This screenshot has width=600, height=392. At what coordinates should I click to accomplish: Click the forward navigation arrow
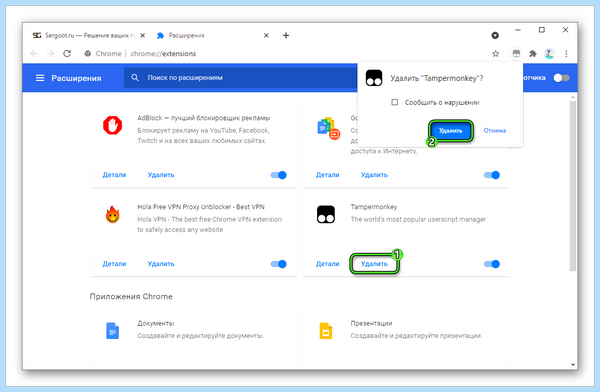tap(51, 54)
